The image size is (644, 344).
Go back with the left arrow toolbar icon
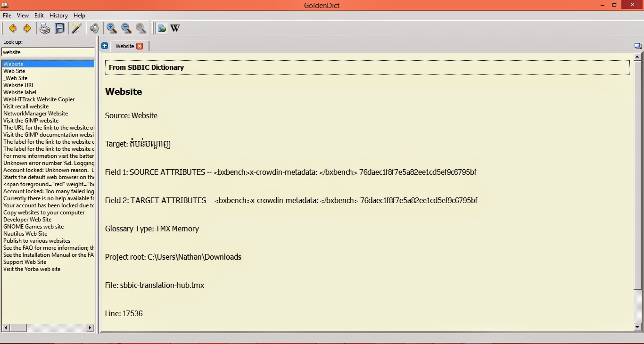[x=13, y=28]
